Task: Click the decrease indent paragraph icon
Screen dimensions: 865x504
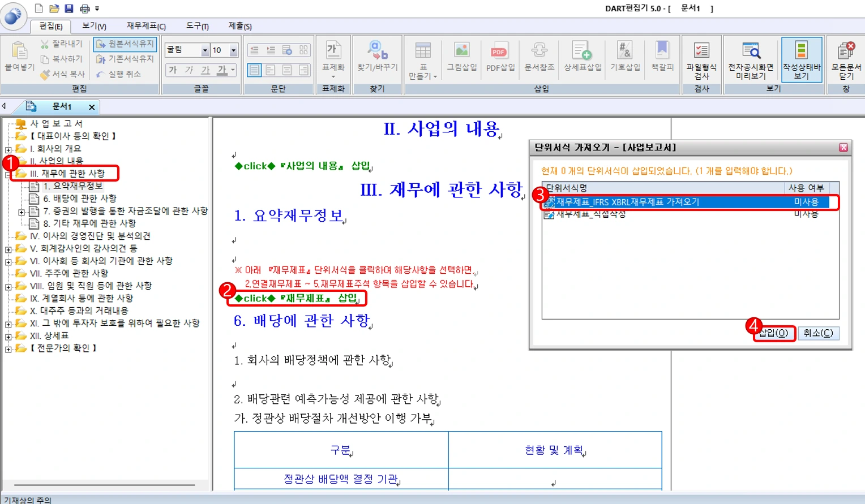Action: tap(255, 50)
